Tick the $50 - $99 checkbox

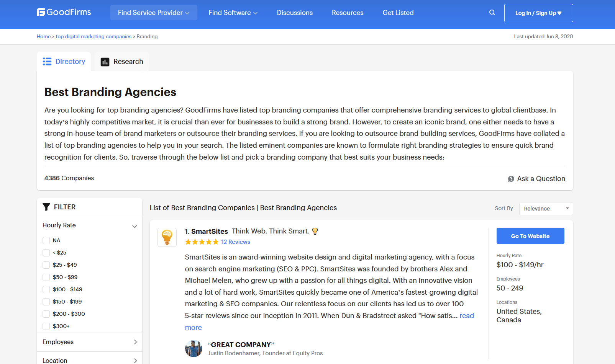(x=46, y=277)
